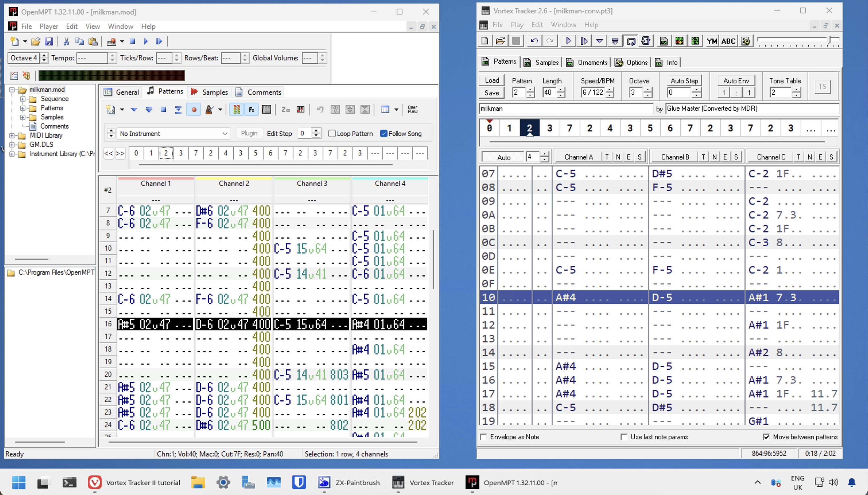The width and height of the screenshot is (868, 495).
Task: Click the OpenMPT record button in pattern toolbar
Action: 194,110
